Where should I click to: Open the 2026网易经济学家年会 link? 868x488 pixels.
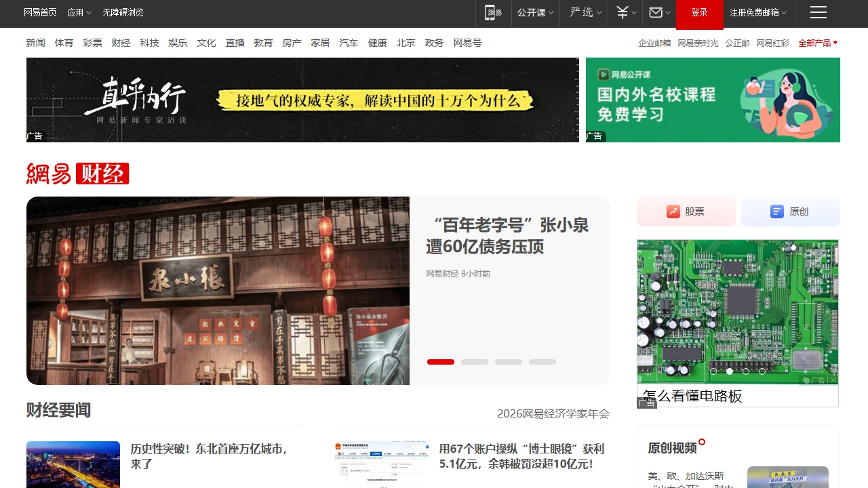click(x=553, y=413)
